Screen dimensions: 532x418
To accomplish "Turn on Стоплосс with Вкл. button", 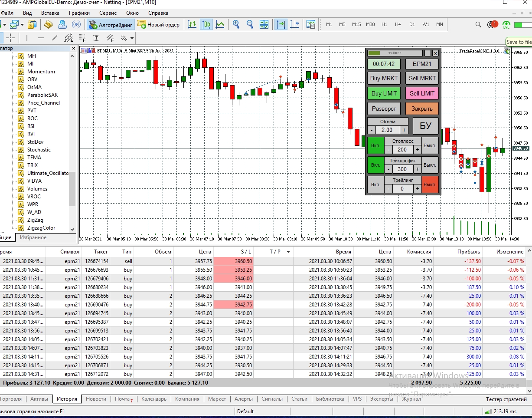I will (375, 145).
